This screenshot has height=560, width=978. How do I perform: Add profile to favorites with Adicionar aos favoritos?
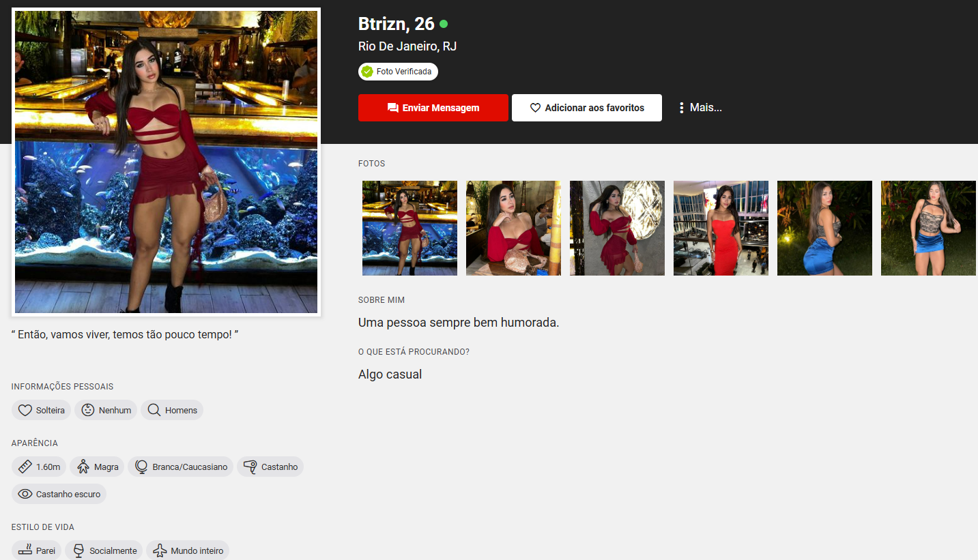(587, 108)
